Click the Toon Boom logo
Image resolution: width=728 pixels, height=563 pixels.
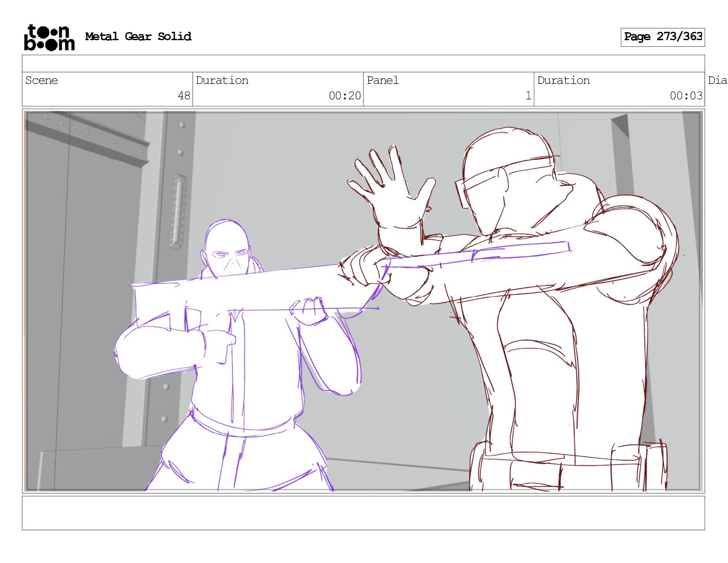click(49, 38)
